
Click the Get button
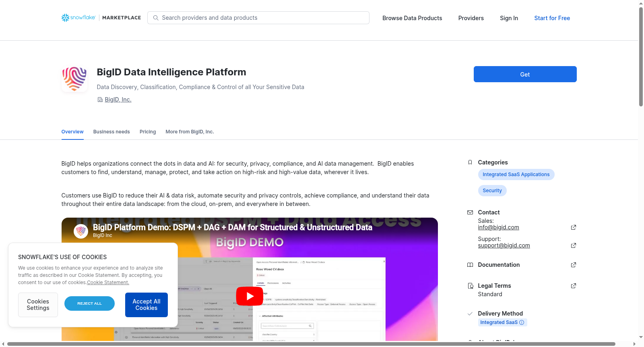tap(525, 74)
